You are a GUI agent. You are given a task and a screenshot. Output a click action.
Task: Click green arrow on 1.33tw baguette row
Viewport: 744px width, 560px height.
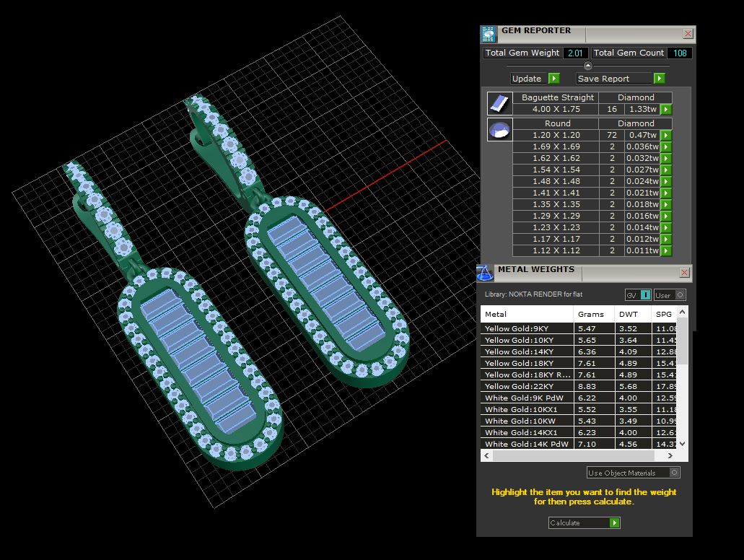pyautogui.click(x=666, y=110)
